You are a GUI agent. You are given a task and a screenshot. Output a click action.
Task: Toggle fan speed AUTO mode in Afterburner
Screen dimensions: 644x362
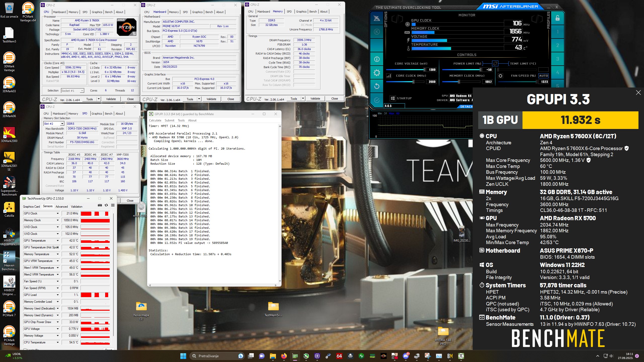[543, 76]
